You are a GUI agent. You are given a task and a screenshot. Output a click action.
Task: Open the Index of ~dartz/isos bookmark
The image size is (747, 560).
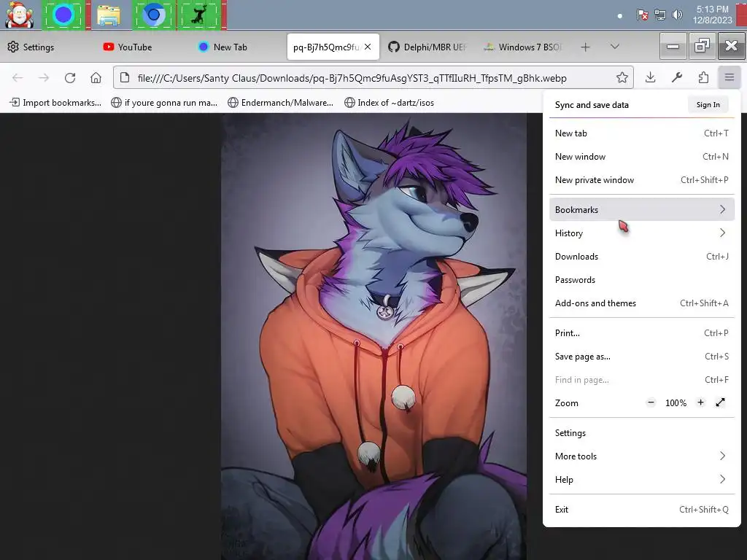click(x=390, y=102)
